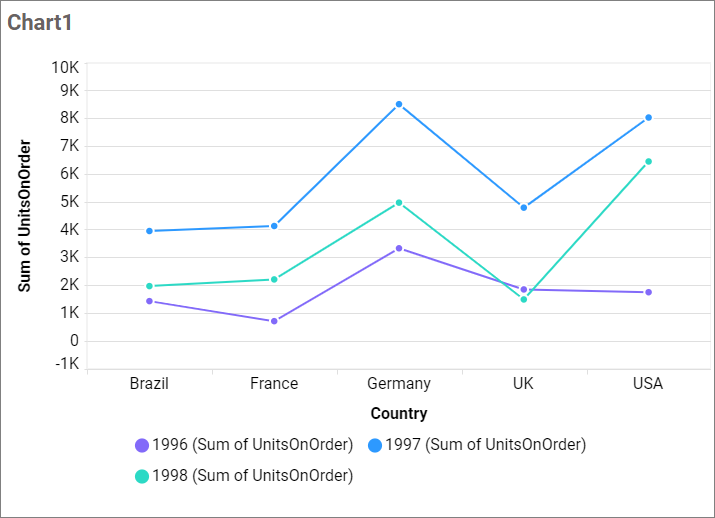
Task: Select the 1997 data point for USA
Action: pos(649,117)
